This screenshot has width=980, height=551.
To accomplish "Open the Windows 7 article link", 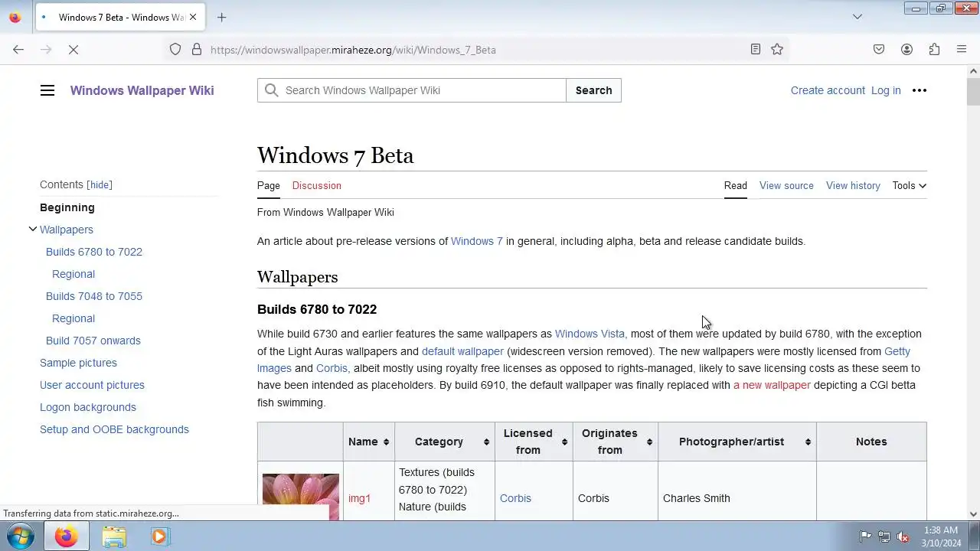I will pos(477,241).
